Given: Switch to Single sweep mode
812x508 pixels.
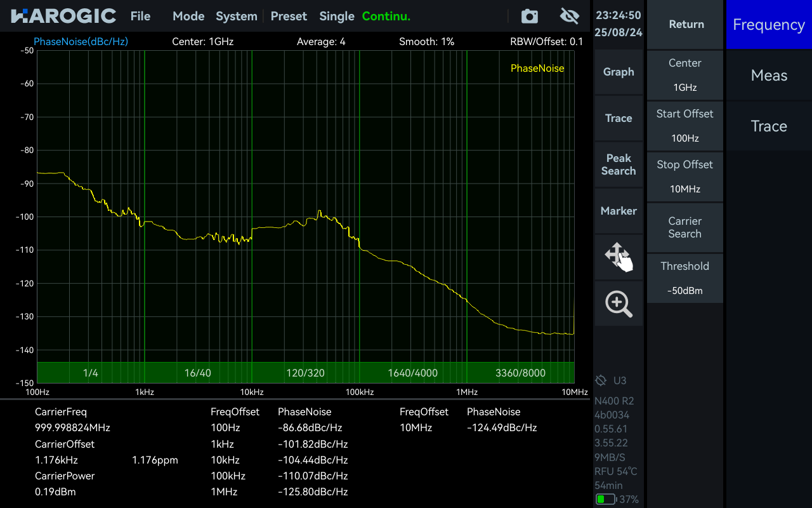Looking at the screenshot, I should (336, 17).
